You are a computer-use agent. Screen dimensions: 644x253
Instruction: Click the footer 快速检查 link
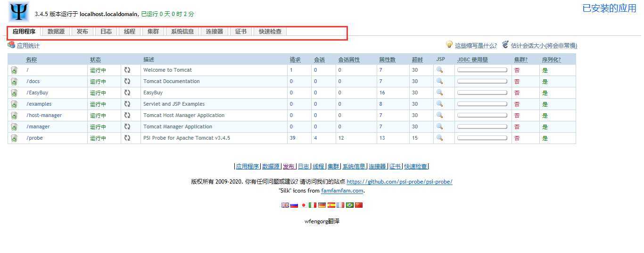pyautogui.click(x=416, y=167)
